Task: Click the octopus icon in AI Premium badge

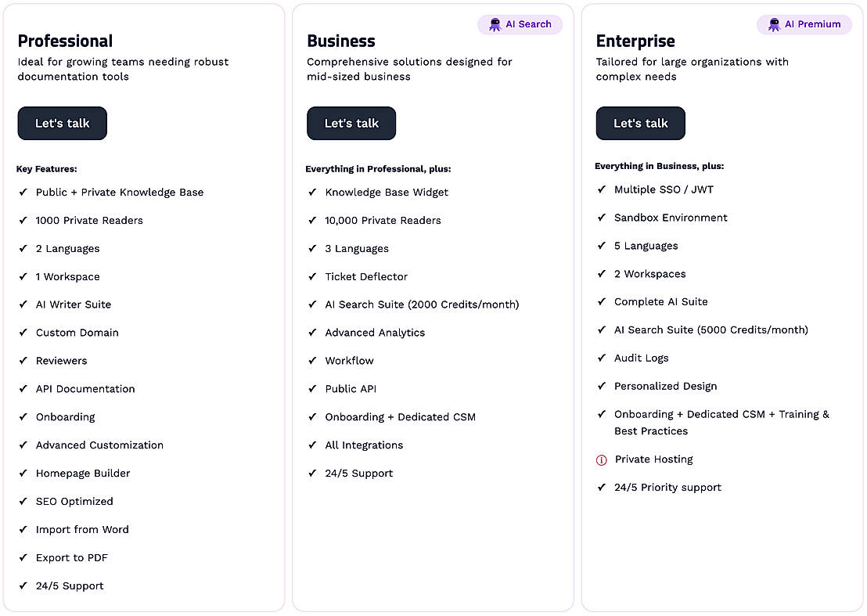Action: click(774, 24)
